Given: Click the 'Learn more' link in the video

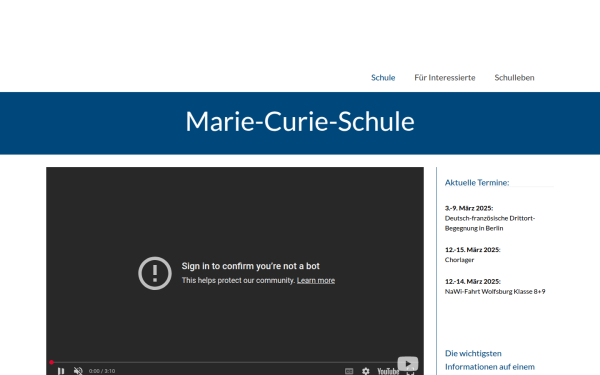Looking at the screenshot, I should 316,280.
